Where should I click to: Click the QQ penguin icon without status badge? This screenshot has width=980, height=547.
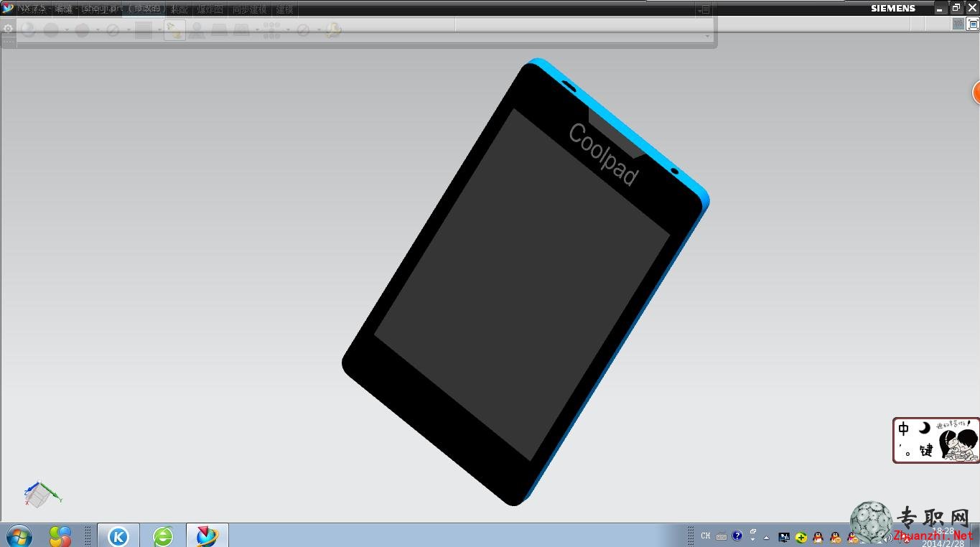[818, 537]
